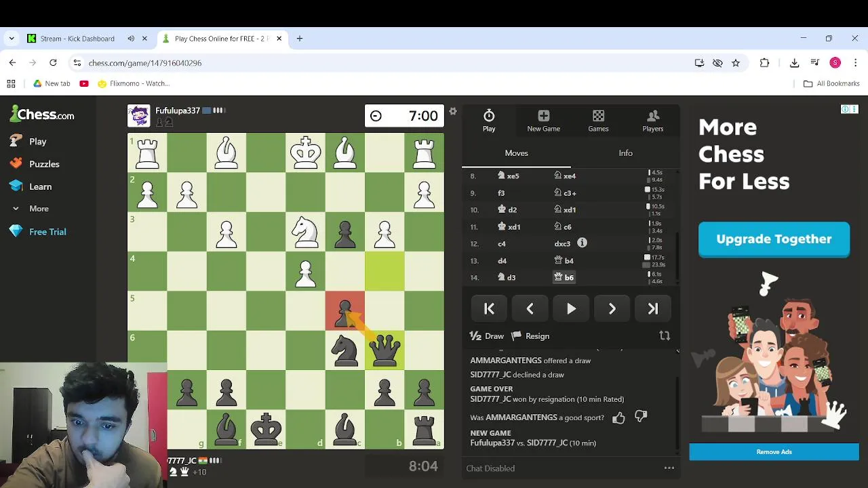The height and width of the screenshot is (488, 868).
Task: Click the tracking protection eye icon
Action: (x=717, y=63)
